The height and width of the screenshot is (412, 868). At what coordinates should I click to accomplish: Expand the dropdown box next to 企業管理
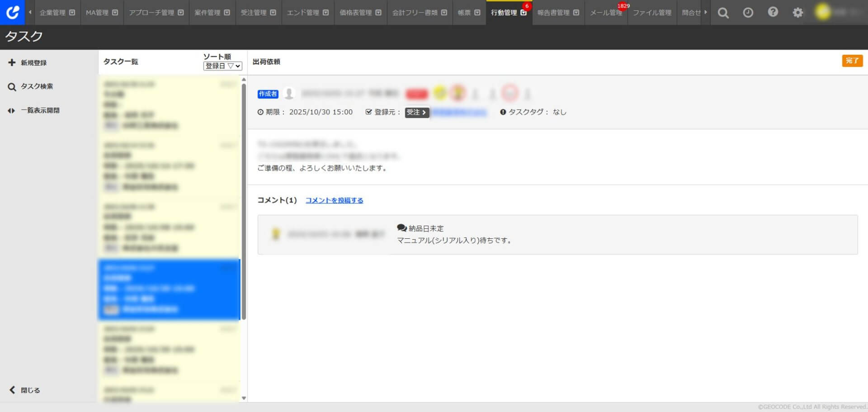[71, 13]
